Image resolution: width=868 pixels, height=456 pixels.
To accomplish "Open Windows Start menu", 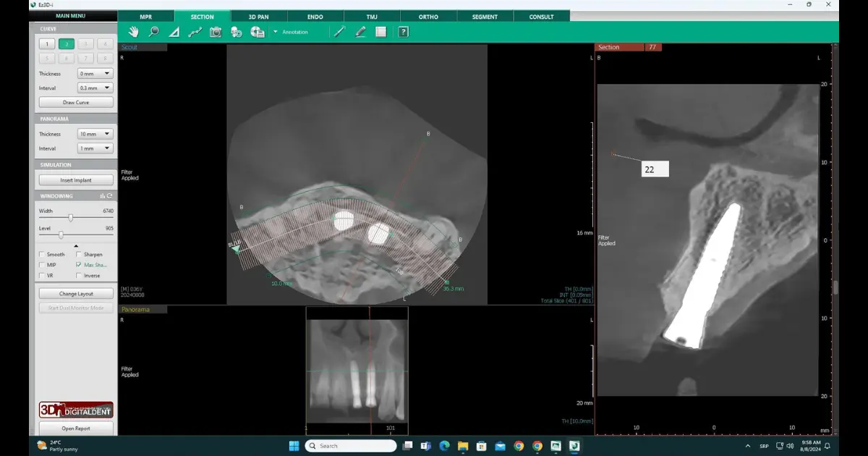I will click(294, 446).
